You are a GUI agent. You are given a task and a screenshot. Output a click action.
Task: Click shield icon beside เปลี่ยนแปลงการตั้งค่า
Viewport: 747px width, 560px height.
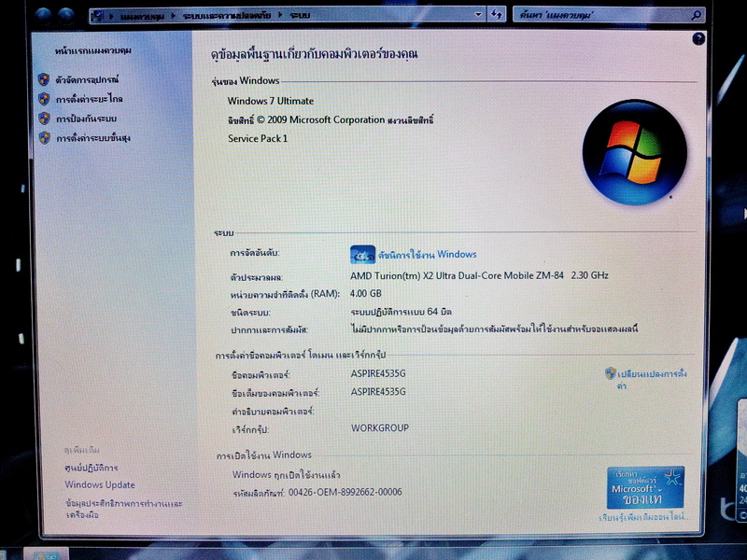click(x=611, y=372)
